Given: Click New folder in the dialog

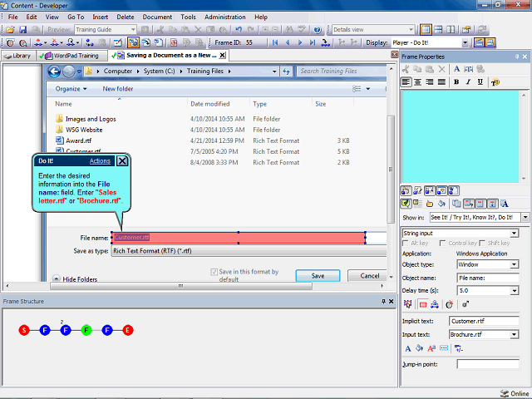Looking at the screenshot, I should [x=118, y=89].
